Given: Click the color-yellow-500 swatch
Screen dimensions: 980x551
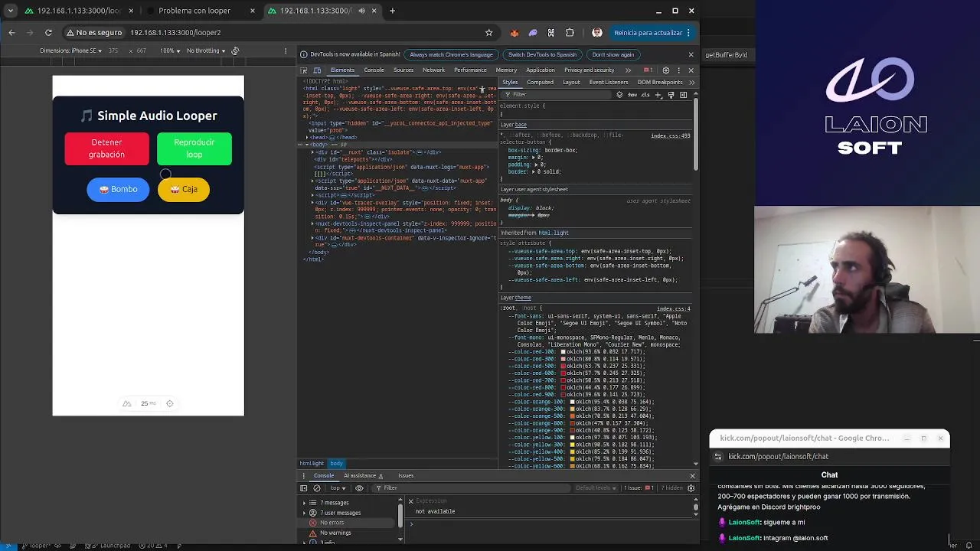Looking at the screenshot, I should click(573, 458).
